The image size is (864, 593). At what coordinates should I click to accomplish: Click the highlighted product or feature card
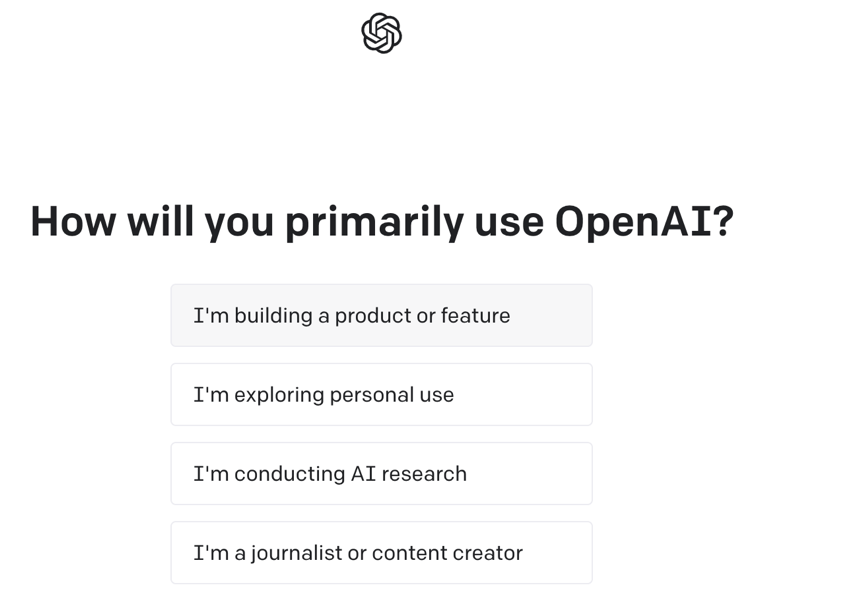coord(381,315)
